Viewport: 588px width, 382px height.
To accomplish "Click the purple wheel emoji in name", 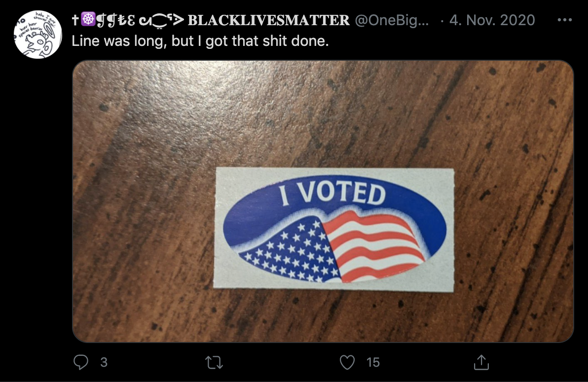I will tap(88, 19).
